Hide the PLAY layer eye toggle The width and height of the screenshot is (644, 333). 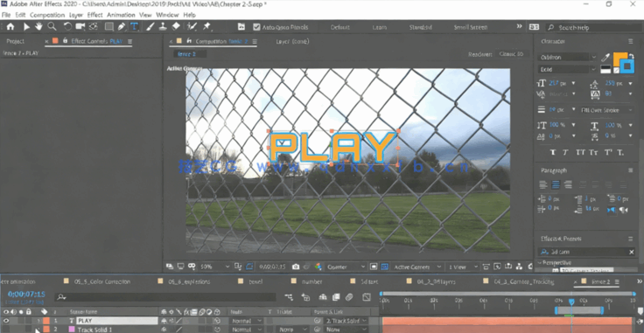pos(6,321)
